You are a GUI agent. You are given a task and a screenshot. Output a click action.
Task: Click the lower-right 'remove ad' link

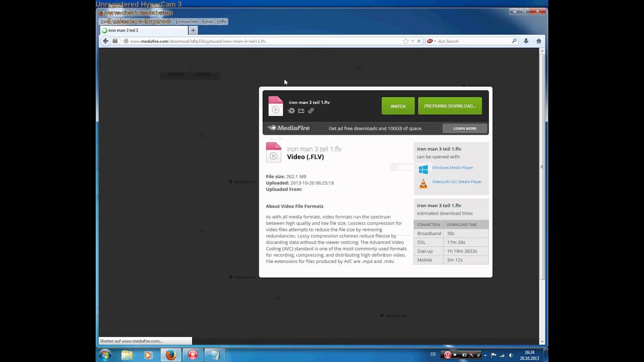click(x=393, y=316)
